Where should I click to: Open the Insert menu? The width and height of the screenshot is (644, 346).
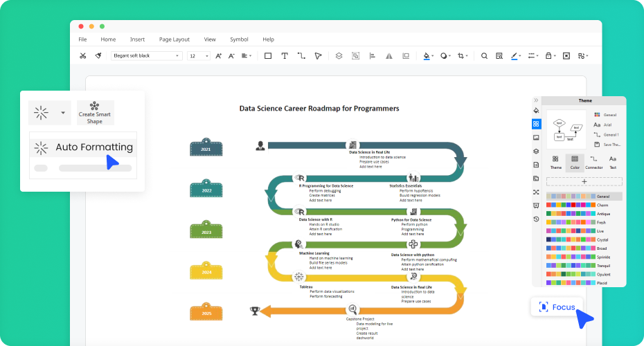coord(137,39)
